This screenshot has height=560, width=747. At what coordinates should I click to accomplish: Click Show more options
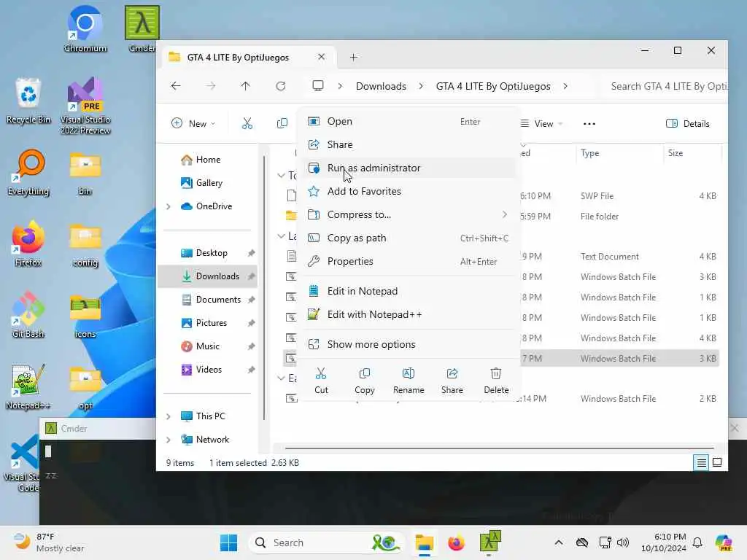pos(408,344)
